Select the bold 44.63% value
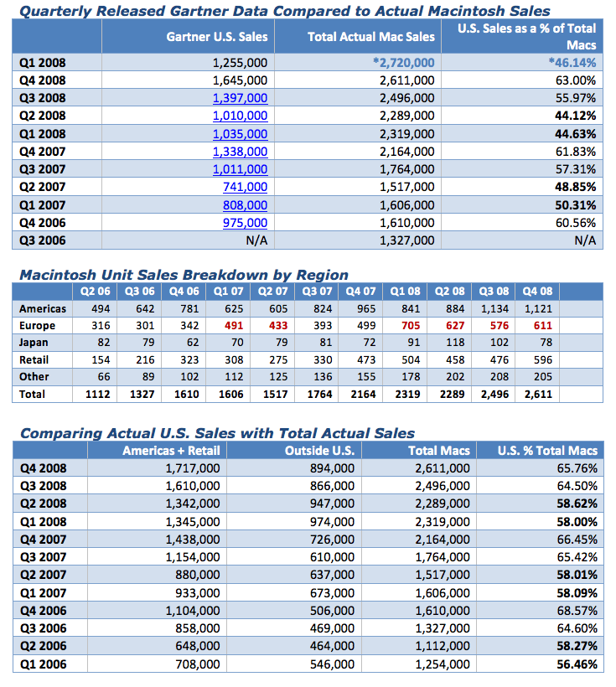This screenshot has width=616, height=687. tap(576, 134)
